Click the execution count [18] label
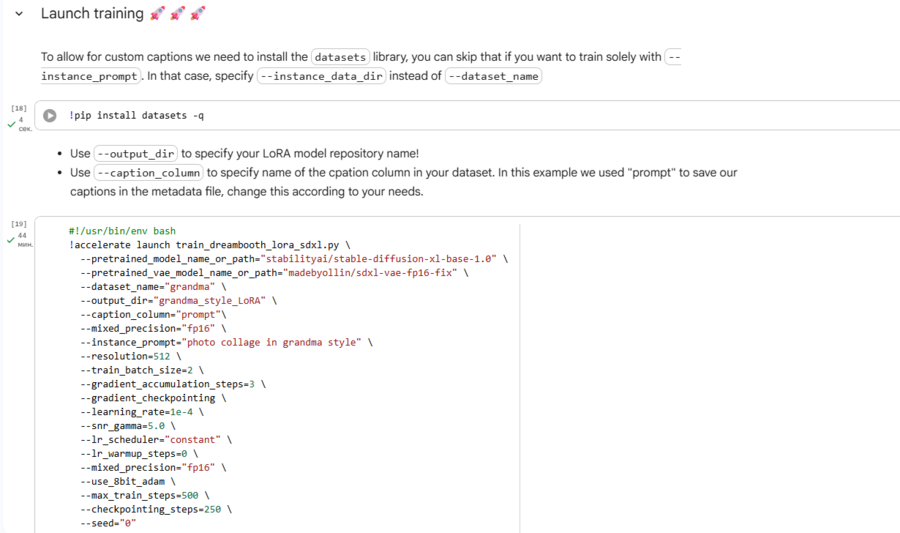The height and width of the screenshot is (533, 900). pos(19,107)
